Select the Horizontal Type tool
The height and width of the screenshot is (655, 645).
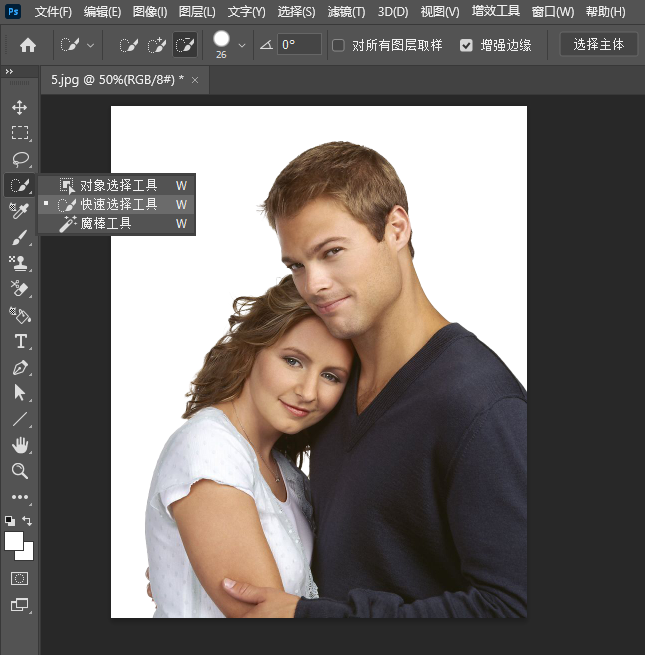pos(20,341)
